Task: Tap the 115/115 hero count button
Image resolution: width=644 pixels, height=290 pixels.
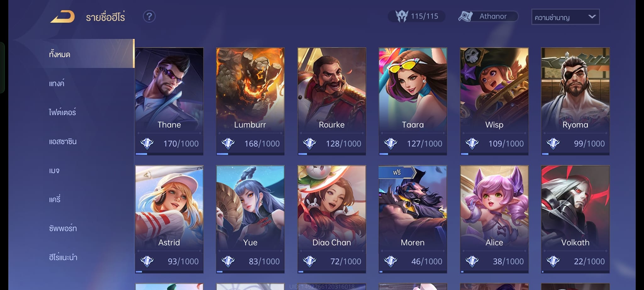Action: tap(417, 16)
